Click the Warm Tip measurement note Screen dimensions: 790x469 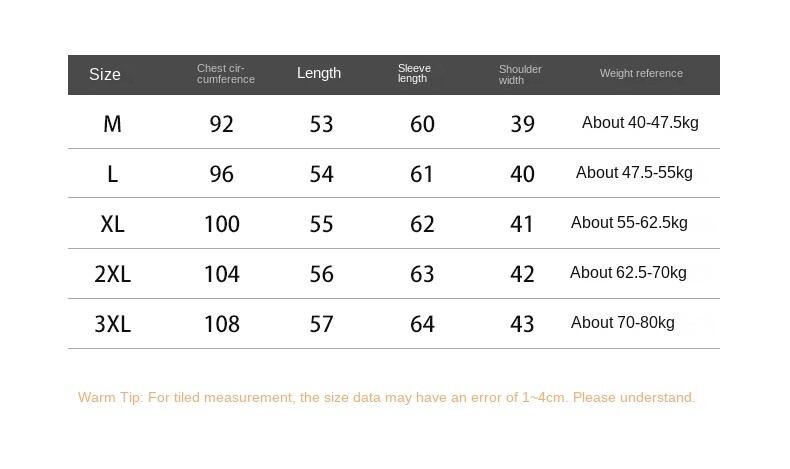tap(386, 398)
